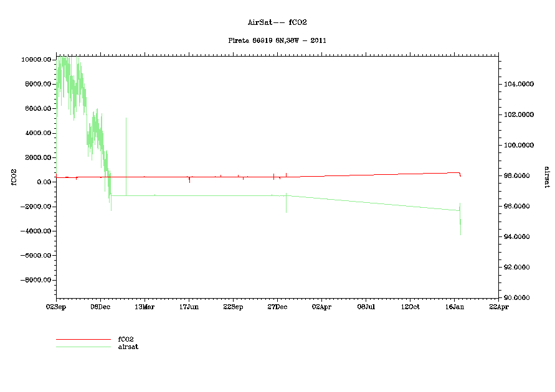Click the 16Jan x-axis tick label
Viewport: 555px width, 392px height.
[454, 306]
